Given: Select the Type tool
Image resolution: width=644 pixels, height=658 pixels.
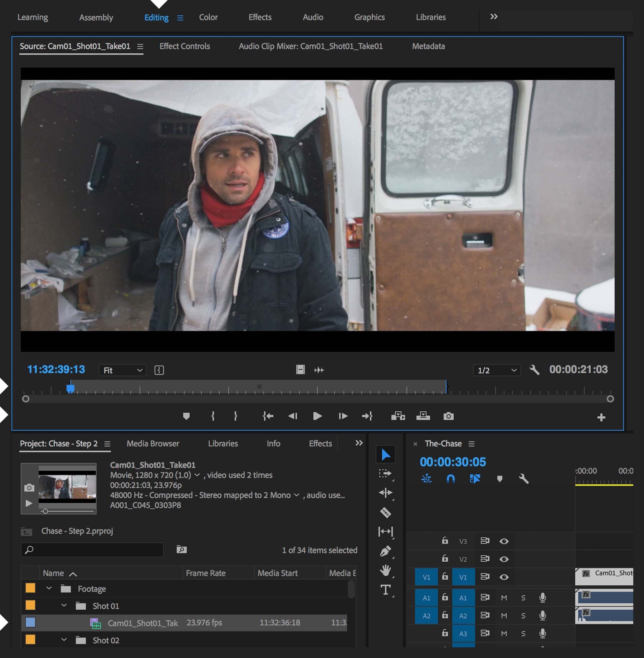Looking at the screenshot, I should click(x=385, y=590).
